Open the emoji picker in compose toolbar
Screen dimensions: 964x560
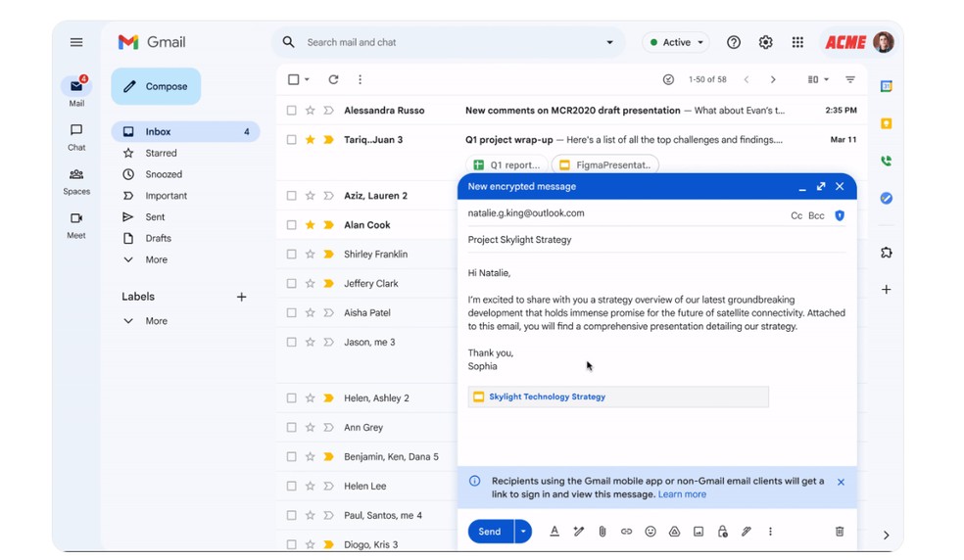click(651, 532)
